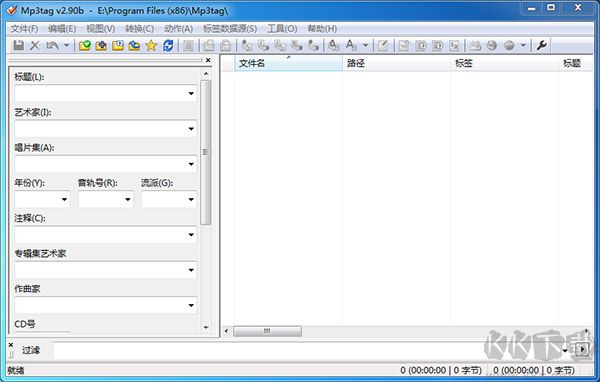Click the fourth folder icon before the star
Screen dimensions: 600x382
pos(134,46)
